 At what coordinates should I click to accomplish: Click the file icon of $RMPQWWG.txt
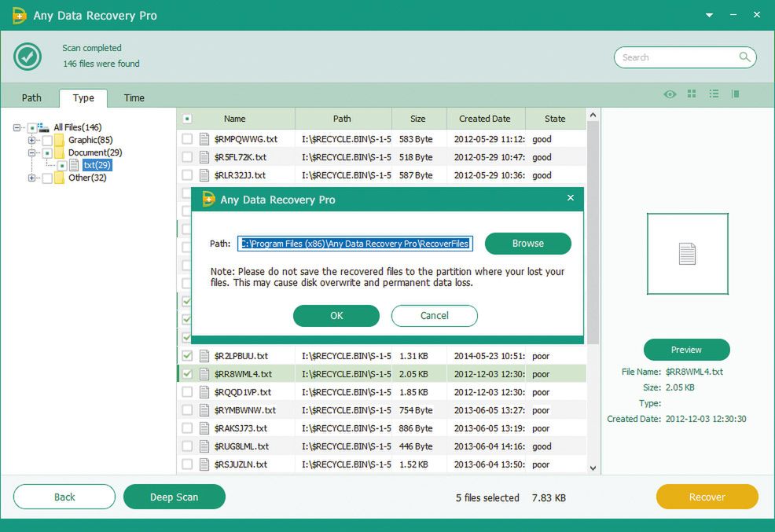[205, 139]
